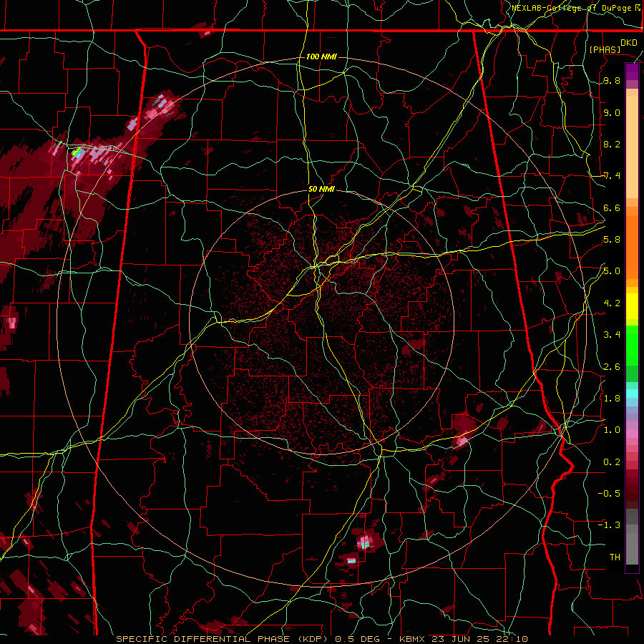Pick the peach band beside the 8.2 value

pos(632,147)
